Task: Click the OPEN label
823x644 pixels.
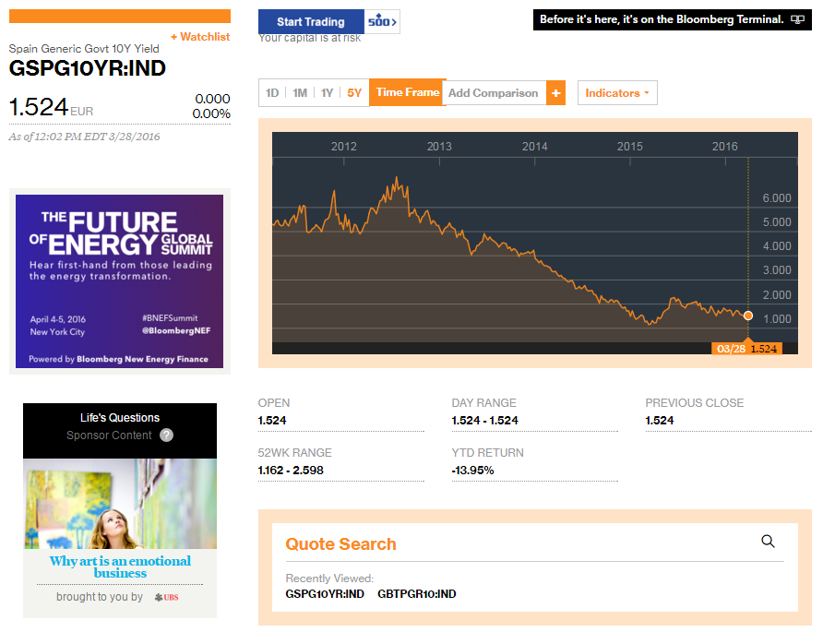Action: point(273,402)
